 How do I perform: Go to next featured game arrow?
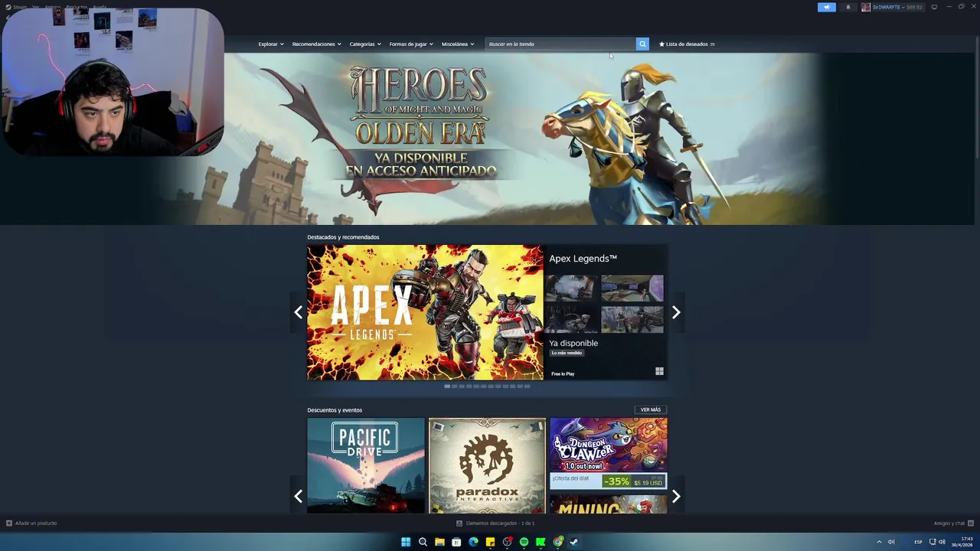(x=676, y=312)
